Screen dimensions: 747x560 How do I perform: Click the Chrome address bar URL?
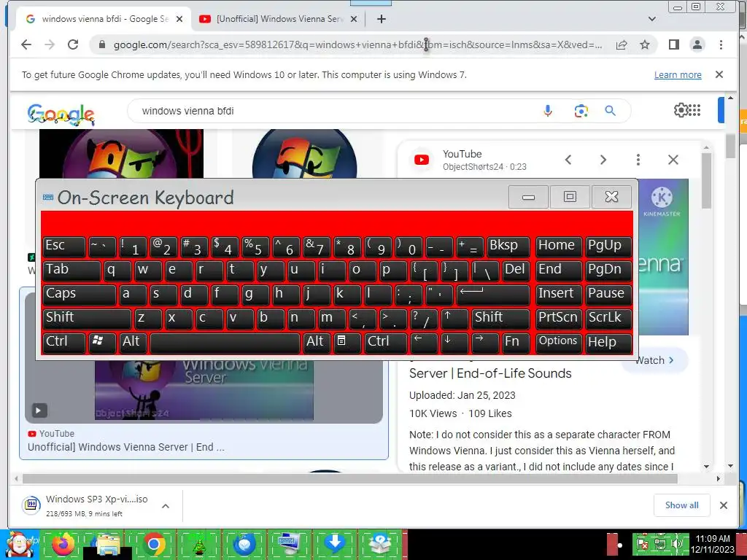[357, 44]
